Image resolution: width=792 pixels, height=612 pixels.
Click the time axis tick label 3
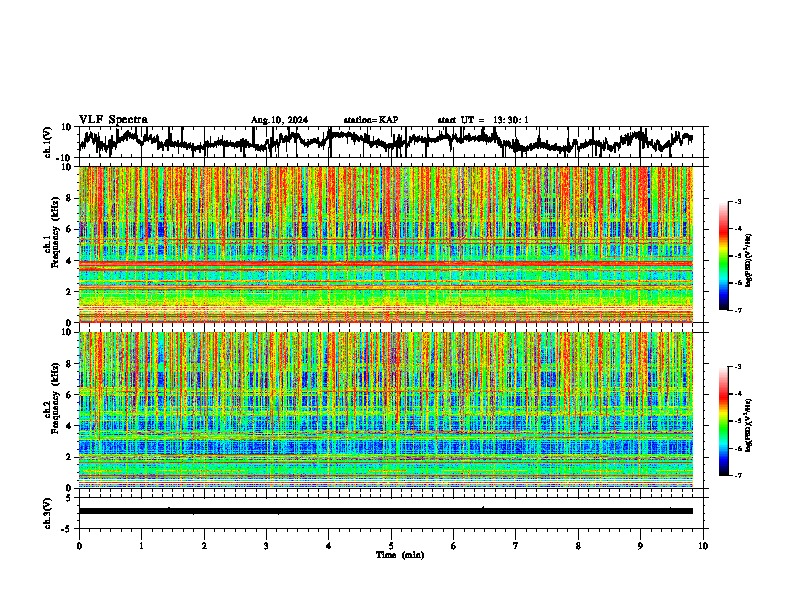[266, 546]
